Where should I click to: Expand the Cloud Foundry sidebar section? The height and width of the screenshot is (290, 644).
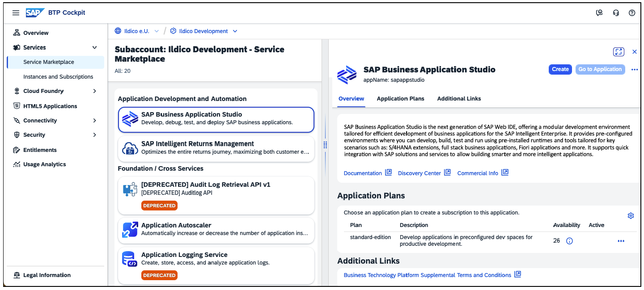94,91
